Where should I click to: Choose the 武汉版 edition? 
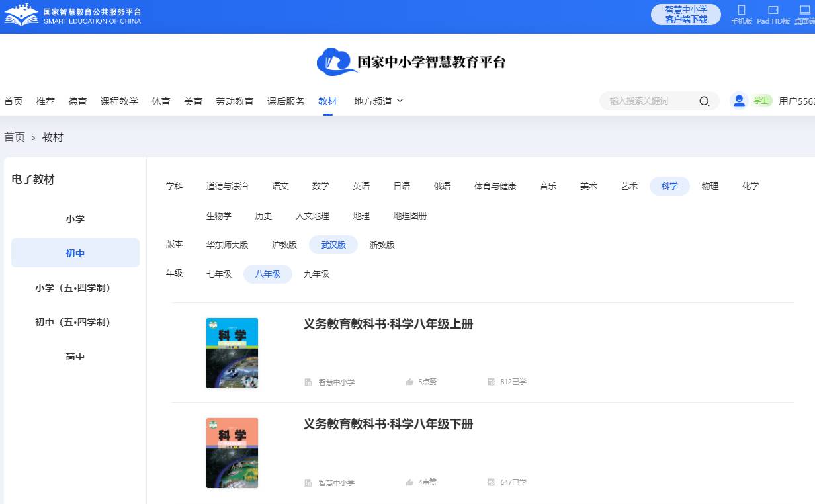[333, 245]
